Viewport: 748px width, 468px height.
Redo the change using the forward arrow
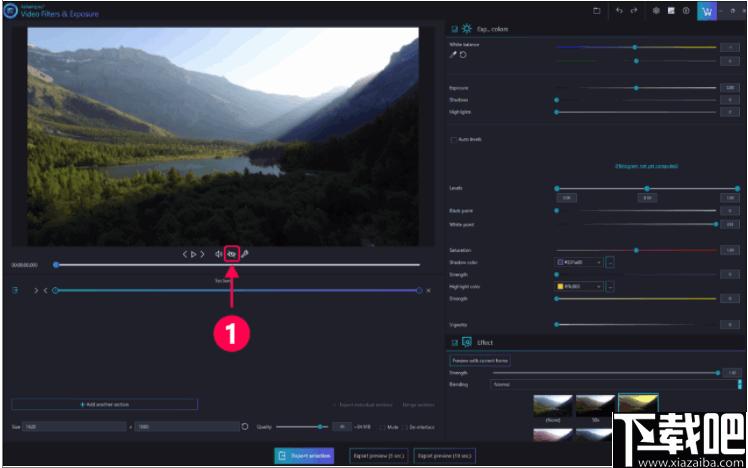tap(634, 10)
